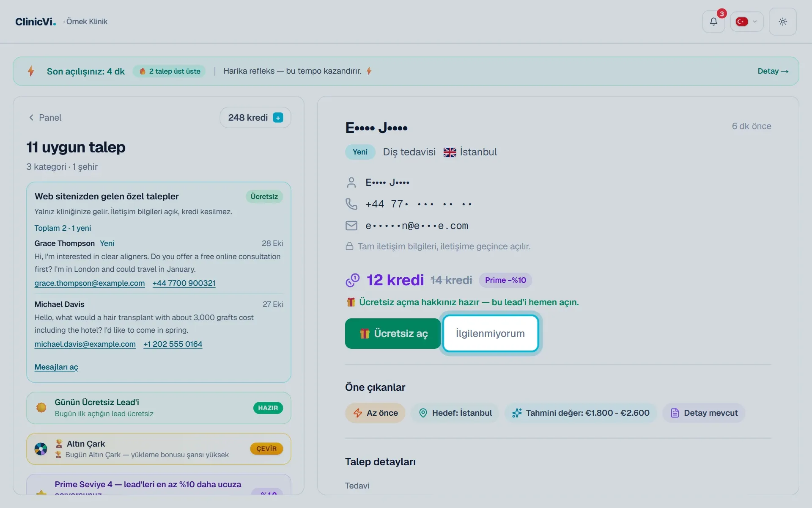
Task: Add credits with the plus icon
Action: tap(278, 118)
